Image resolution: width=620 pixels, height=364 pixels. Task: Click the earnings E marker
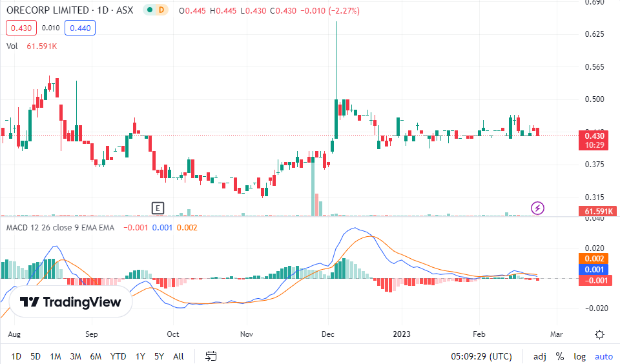[x=158, y=208]
